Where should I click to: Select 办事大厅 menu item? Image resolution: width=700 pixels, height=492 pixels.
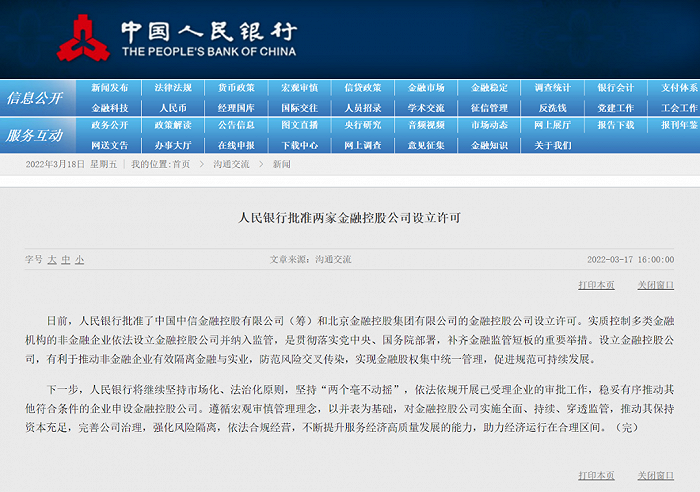pyautogui.click(x=173, y=145)
